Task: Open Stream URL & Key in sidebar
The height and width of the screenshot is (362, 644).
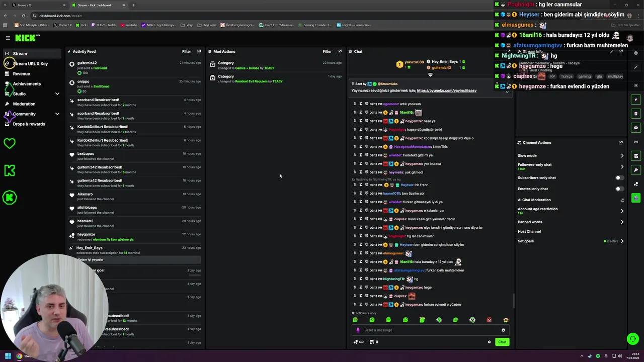Action: tap(30, 64)
